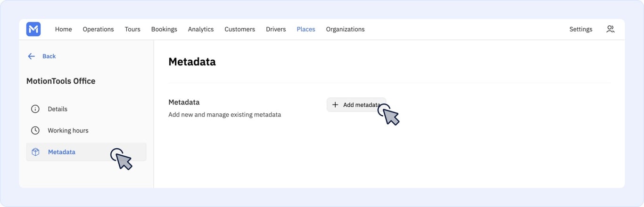Open Settings in the top bar
The image size is (644, 207).
point(581,29)
